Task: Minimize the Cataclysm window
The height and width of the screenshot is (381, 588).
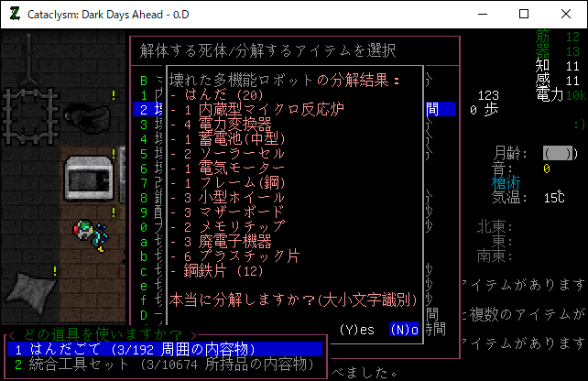Action: pos(482,14)
